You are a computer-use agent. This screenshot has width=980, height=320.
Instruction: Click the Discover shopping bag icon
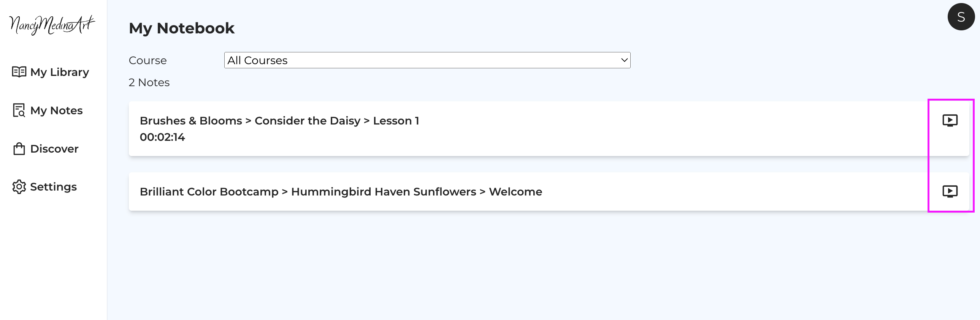19,148
